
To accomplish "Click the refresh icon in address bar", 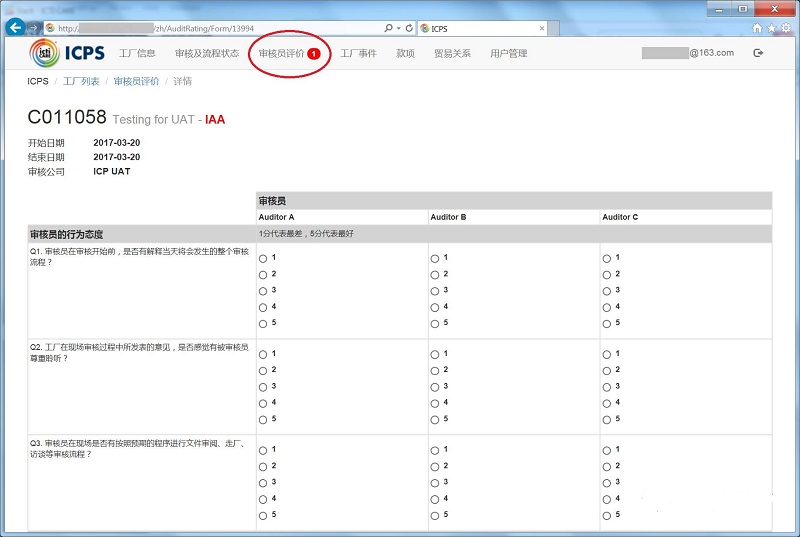I will coord(409,28).
